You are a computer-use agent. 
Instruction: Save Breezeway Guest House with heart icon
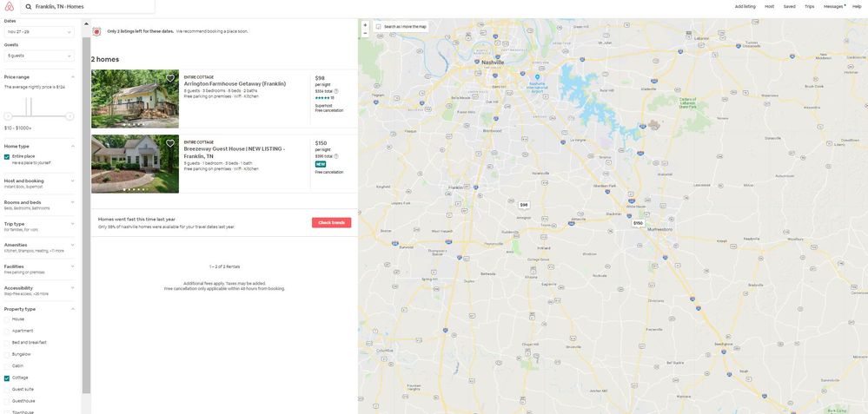click(170, 143)
